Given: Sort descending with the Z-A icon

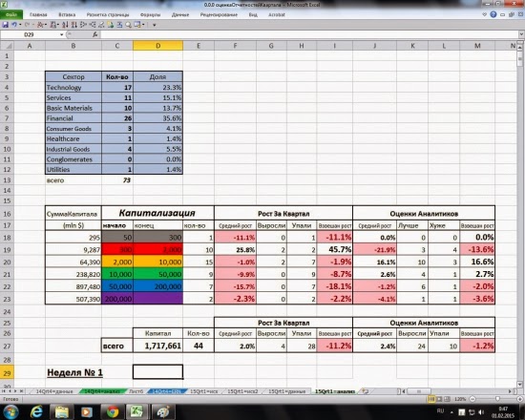Looking at the screenshot, I should pos(74,25).
